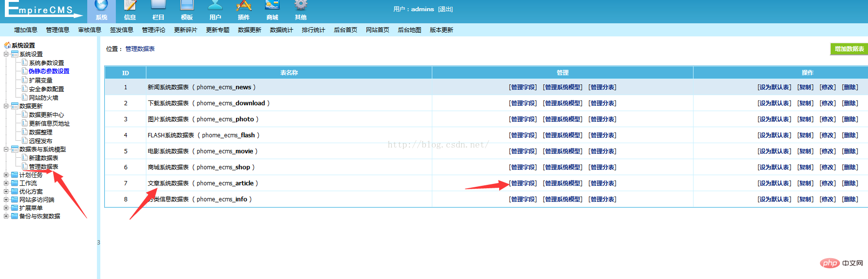Click 数据统计 in the submenu bar

point(282,30)
